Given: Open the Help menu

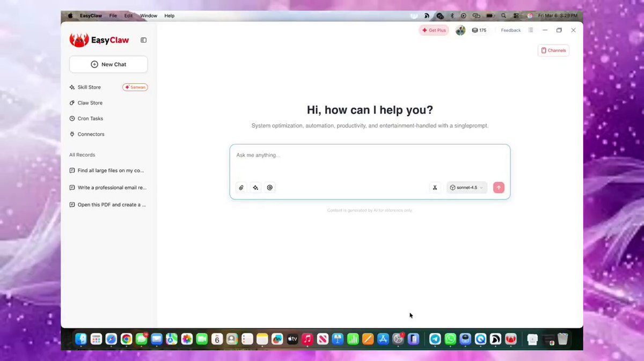Looking at the screenshot, I should (170, 16).
